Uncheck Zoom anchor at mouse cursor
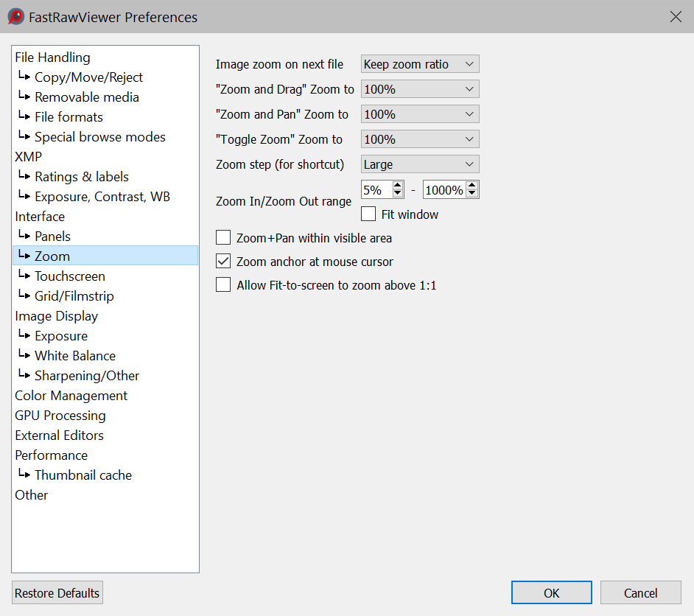Viewport: 694px width, 616px height. coord(223,262)
